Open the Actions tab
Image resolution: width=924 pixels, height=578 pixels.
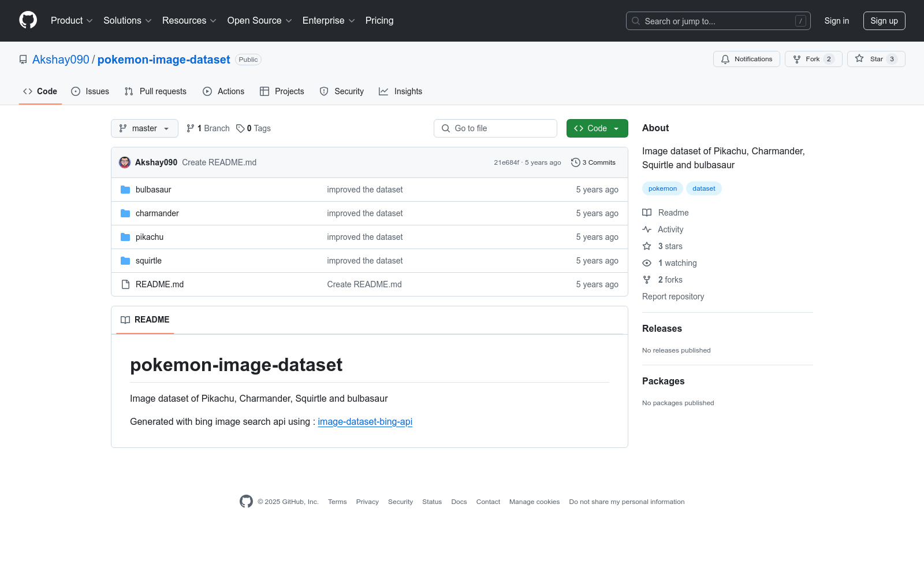point(223,91)
